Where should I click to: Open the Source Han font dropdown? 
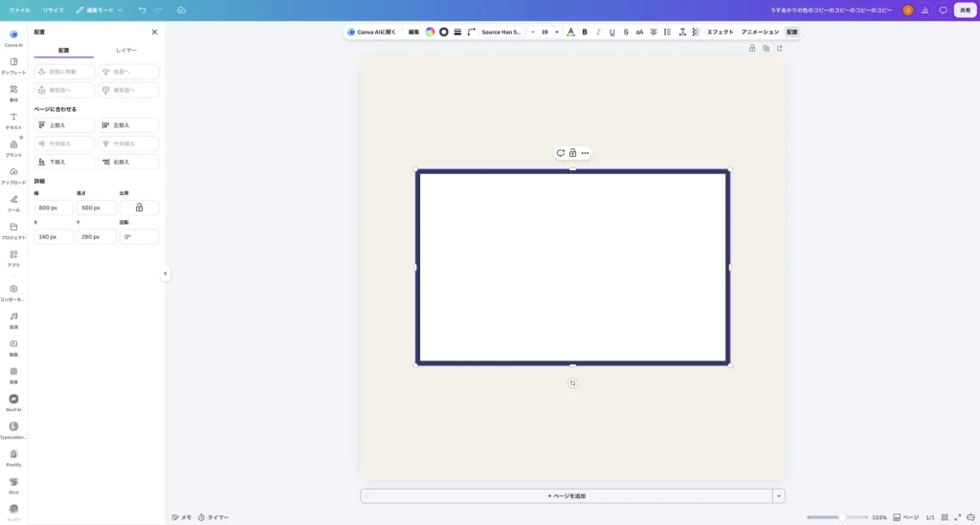point(501,32)
